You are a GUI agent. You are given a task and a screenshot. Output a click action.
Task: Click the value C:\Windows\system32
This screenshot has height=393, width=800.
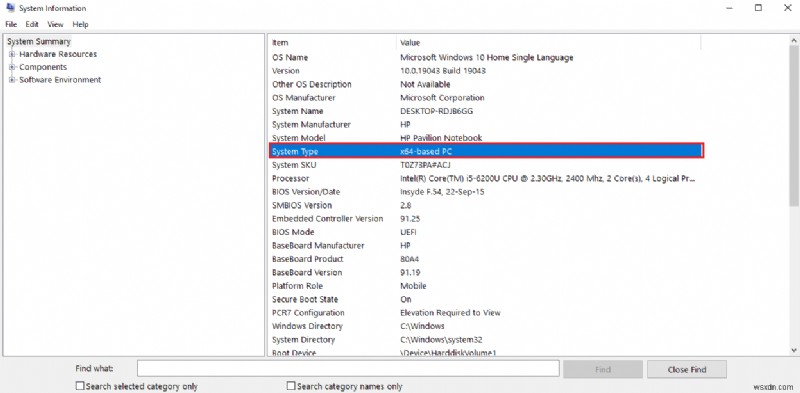(x=441, y=339)
